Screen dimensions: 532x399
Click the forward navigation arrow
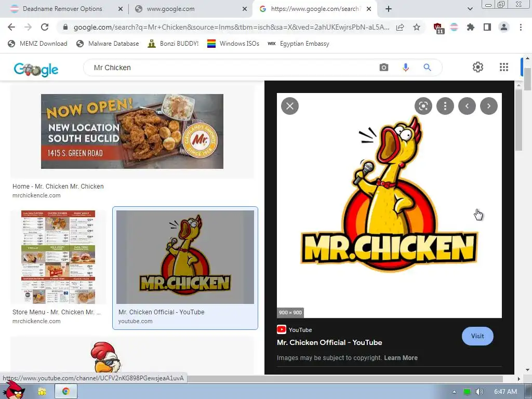click(x=28, y=27)
